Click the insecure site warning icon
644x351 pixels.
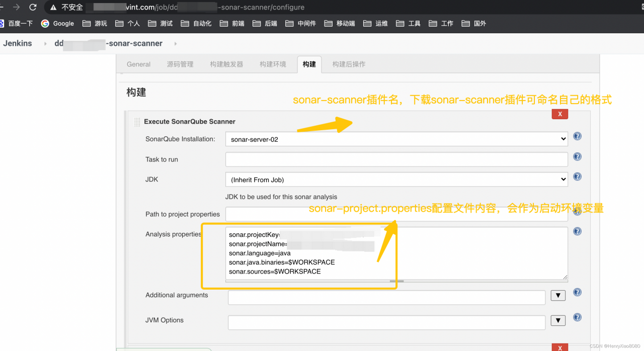pos(53,8)
